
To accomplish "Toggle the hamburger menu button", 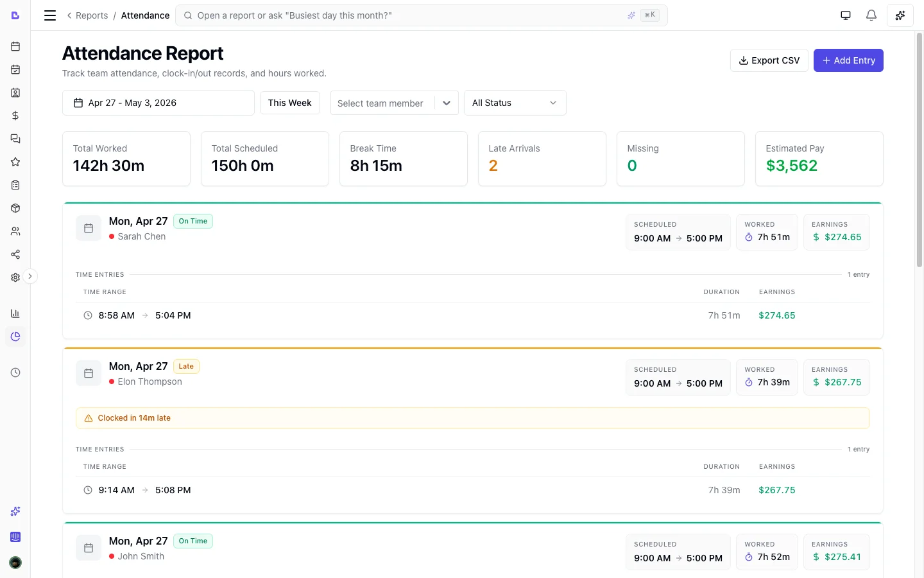I will [50, 15].
